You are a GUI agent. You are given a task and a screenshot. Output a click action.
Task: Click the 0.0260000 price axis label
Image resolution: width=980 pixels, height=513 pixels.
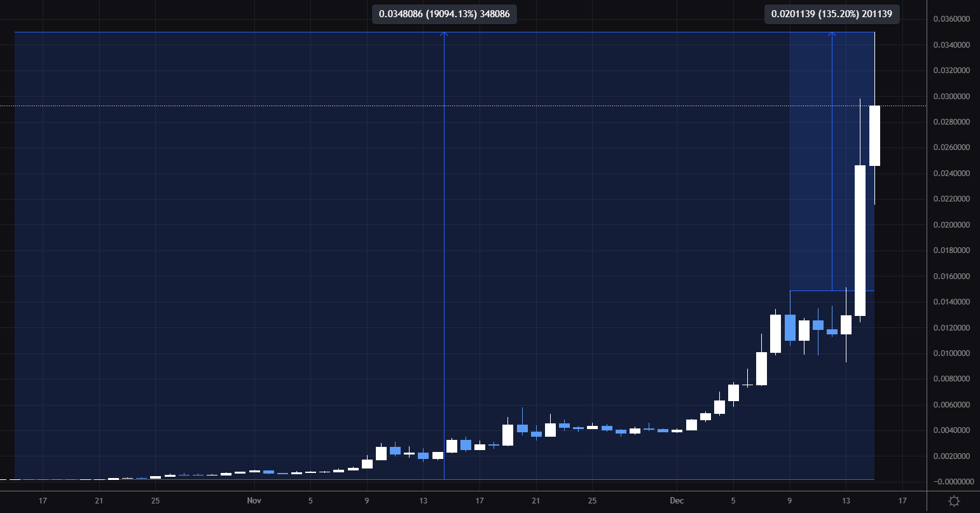click(951, 147)
